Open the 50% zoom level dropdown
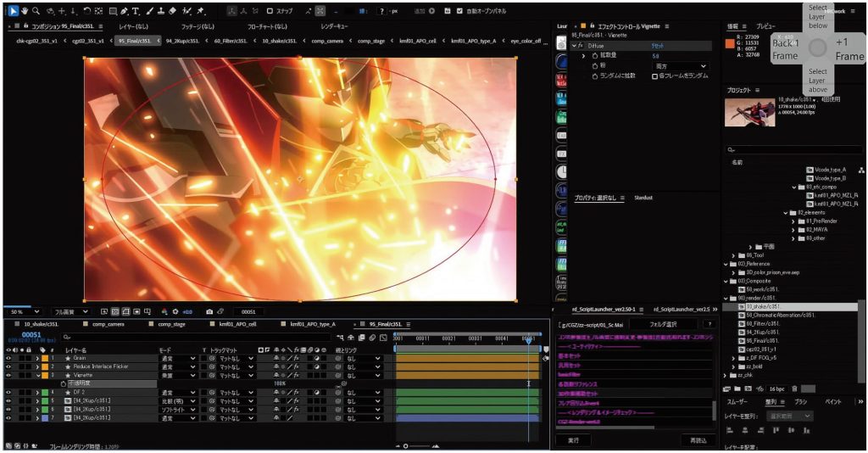 tap(25, 312)
